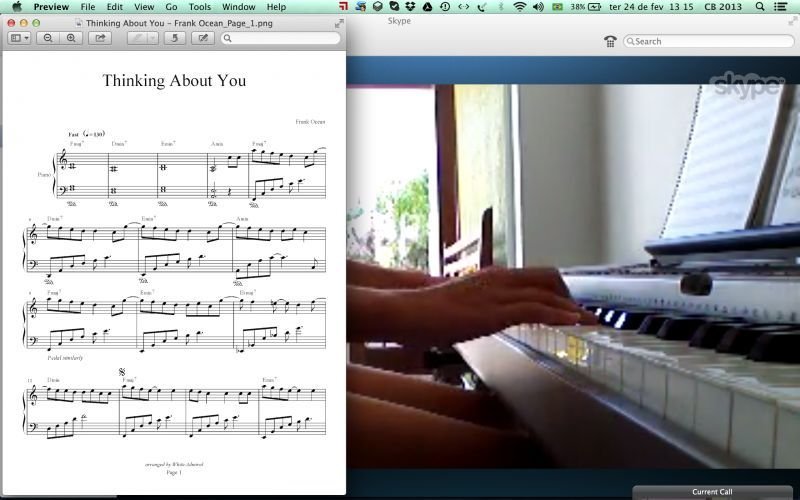
Task: Click the PNG document icon in Preview title
Action: [x=79, y=23]
